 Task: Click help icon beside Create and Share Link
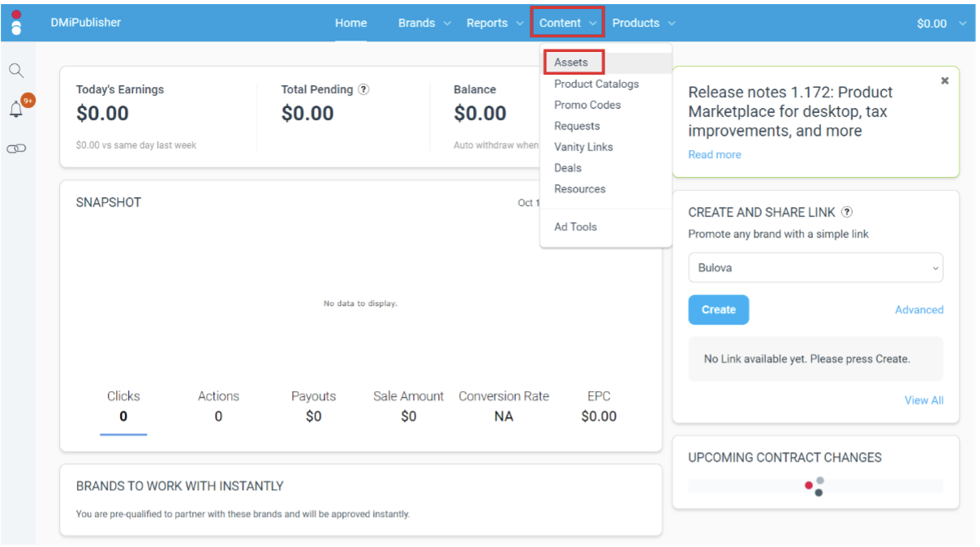(x=847, y=212)
